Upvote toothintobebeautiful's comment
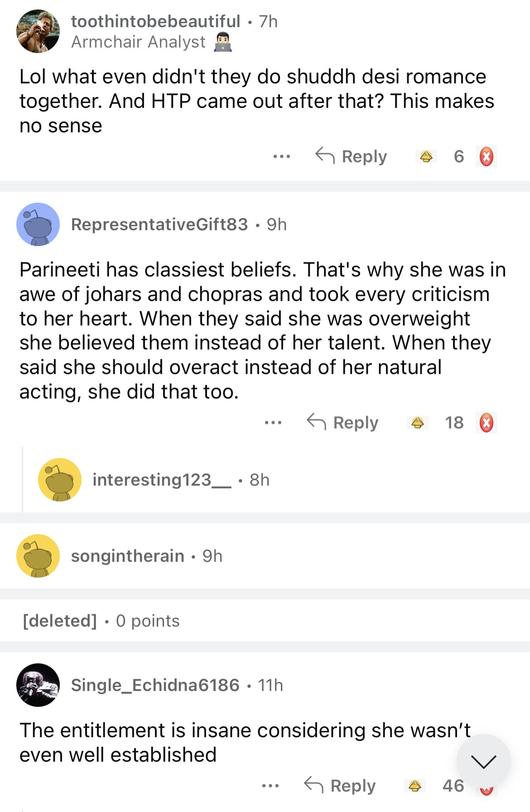This screenshot has width=530, height=812. tap(426, 157)
